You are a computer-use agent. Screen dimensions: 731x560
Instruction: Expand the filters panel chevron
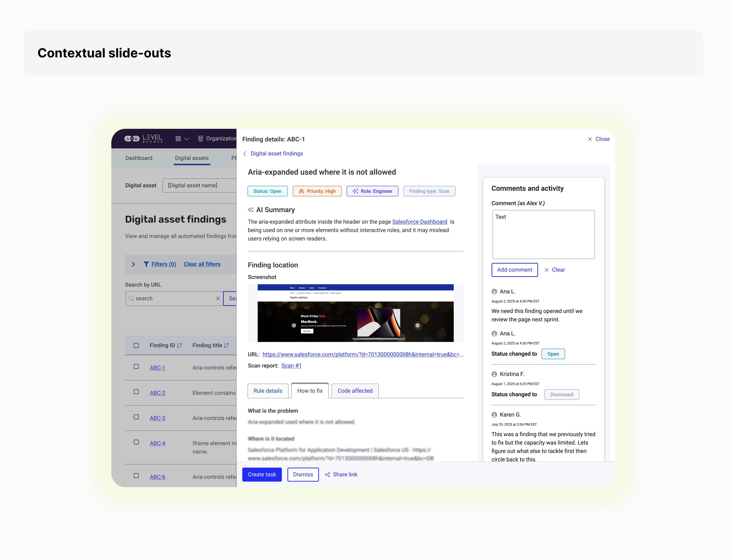pos(133,264)
